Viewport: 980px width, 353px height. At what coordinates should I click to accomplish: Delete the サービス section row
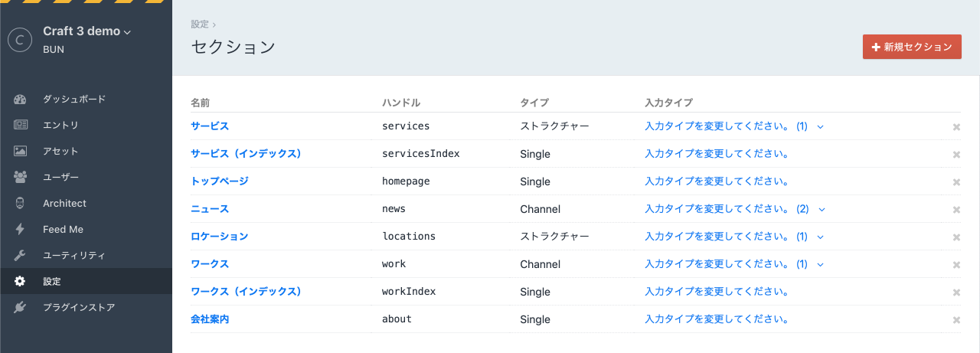[x=955, y=127]
